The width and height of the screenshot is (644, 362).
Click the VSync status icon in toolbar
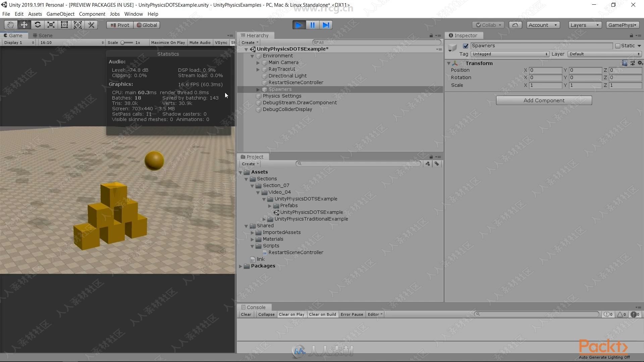(221, 42)
